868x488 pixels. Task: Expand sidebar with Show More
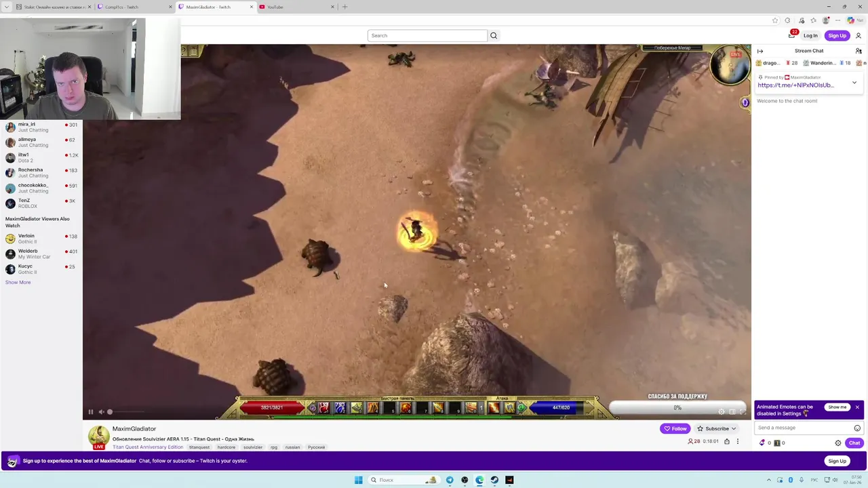pos(18,282)
